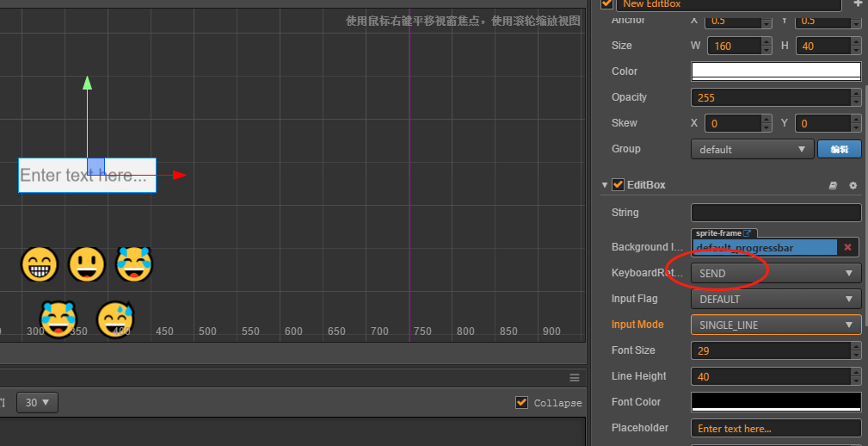This screenshot has height=446, width=868.
Task: Select tears-of-joy emoji beside the sweat-smile emoji
Action: pos(58,319)
